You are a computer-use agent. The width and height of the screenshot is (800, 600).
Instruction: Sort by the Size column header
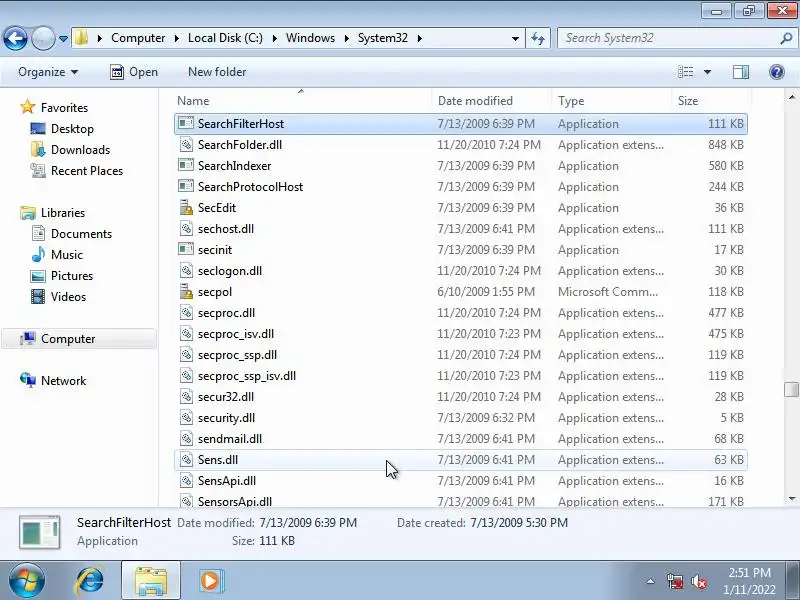tap(711, 101)
